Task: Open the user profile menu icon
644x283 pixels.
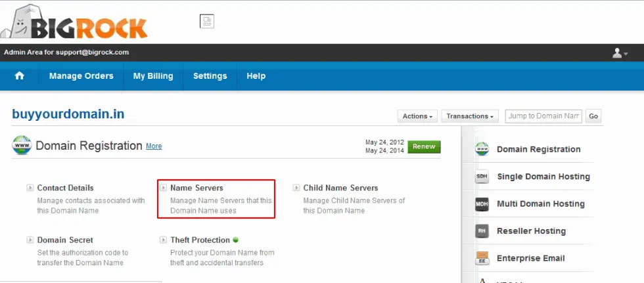Action: click(620, 53)
